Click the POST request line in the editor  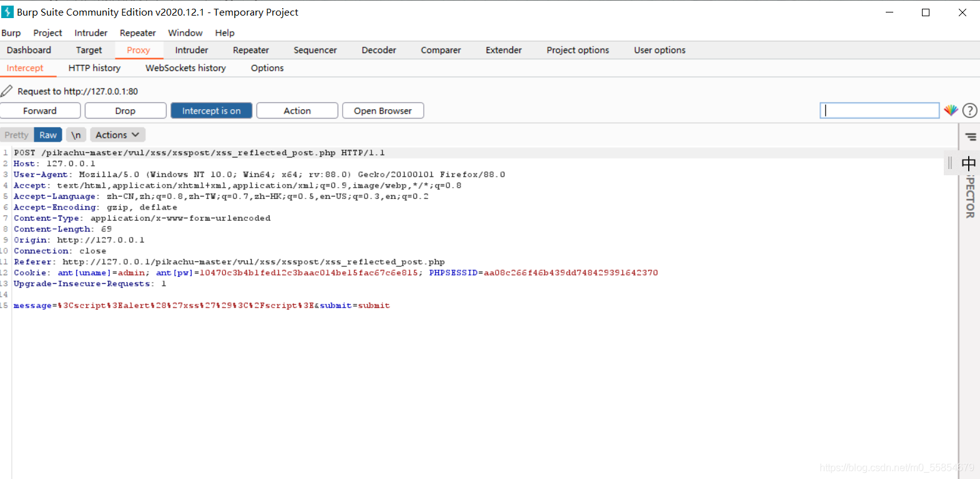[199, 153]
